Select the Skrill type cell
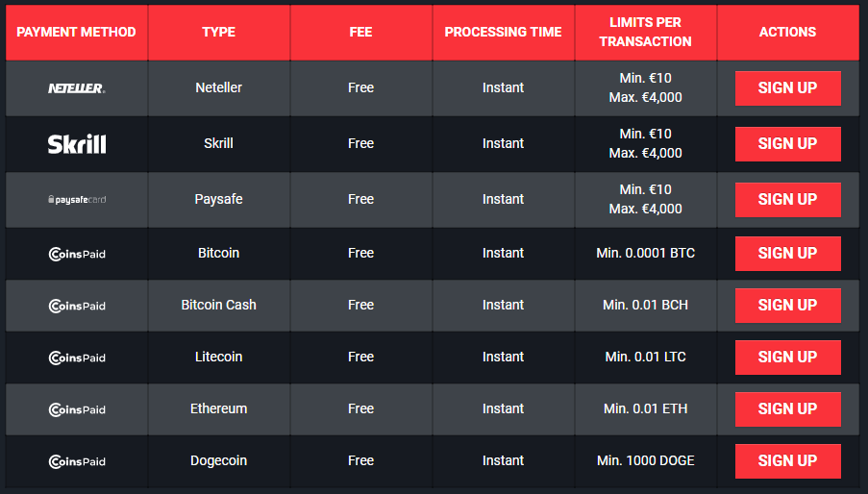 click(x=218, y=144)
